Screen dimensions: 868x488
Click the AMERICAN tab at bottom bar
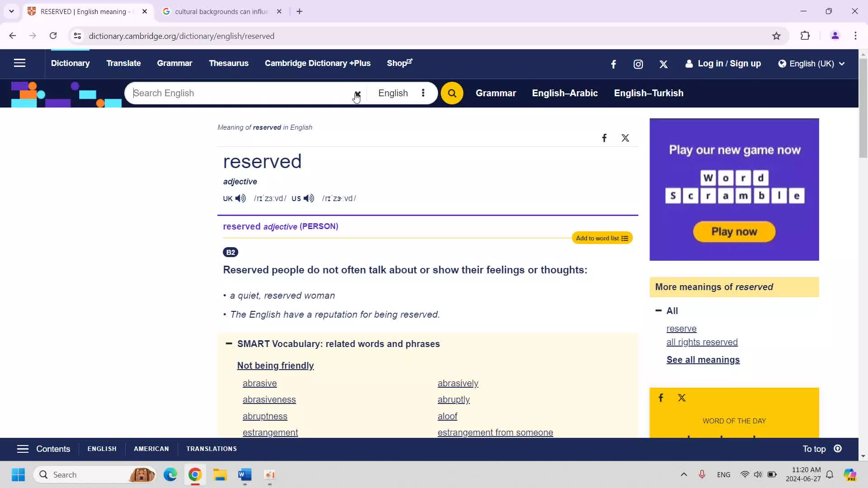(151, 449)
